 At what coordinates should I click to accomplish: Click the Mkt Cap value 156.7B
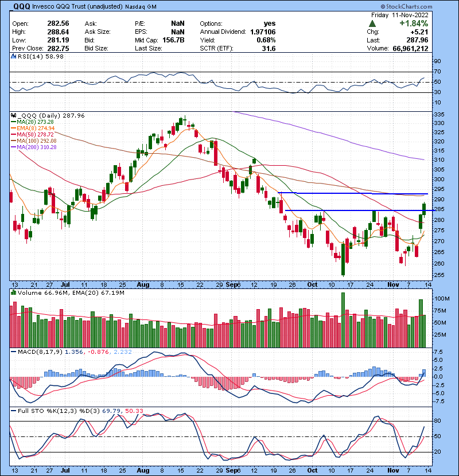[173, 40]
